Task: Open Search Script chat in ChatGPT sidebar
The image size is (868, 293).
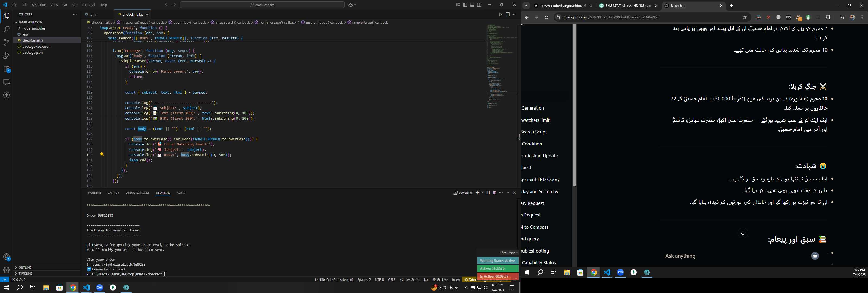Action: click(534, 132)
